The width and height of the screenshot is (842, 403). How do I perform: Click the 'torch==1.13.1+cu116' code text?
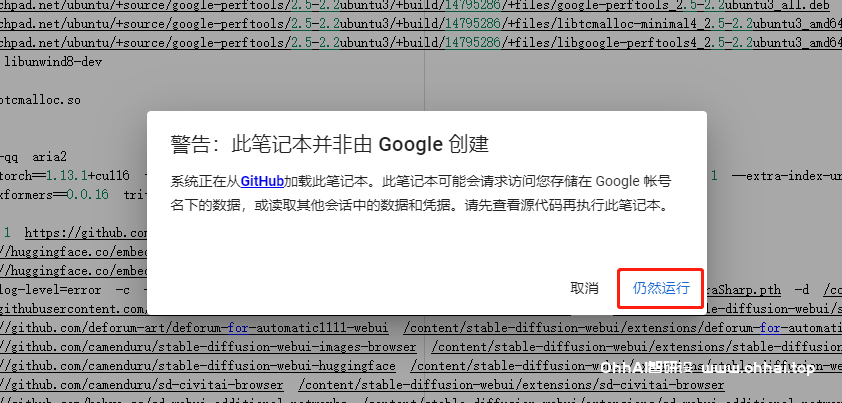(64, 176)
